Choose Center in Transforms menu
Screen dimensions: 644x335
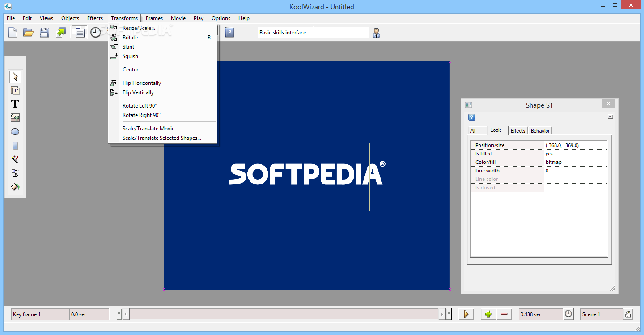tap(163, 70)
